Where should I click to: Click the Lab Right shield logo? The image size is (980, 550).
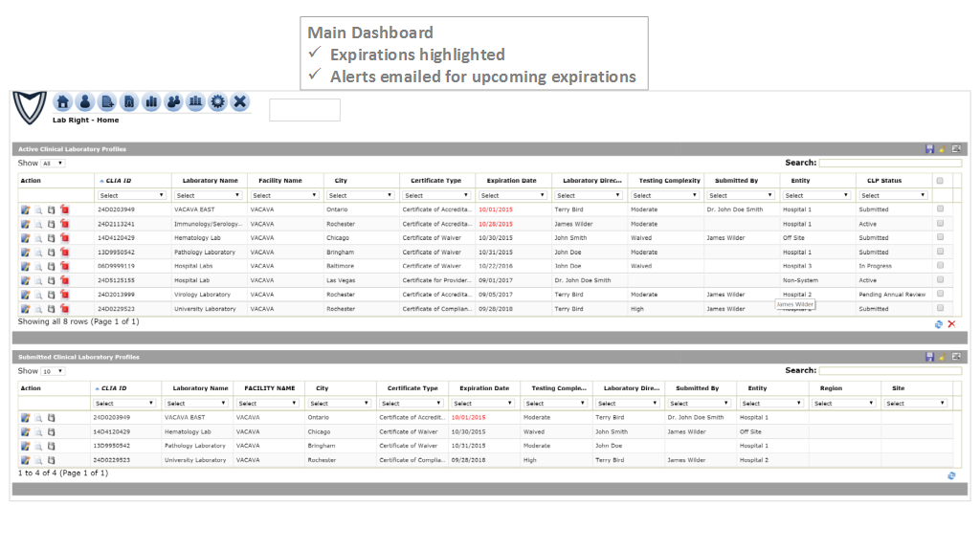coord(30,107)
